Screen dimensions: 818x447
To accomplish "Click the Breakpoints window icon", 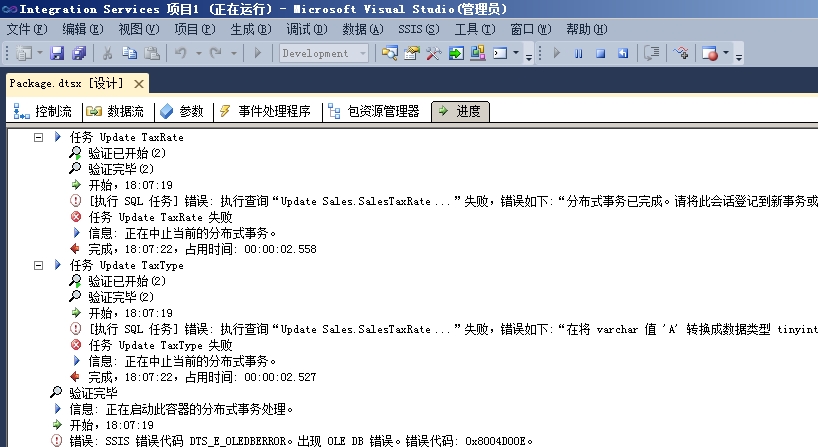I will pyautogui.click(x=709, y=53).
